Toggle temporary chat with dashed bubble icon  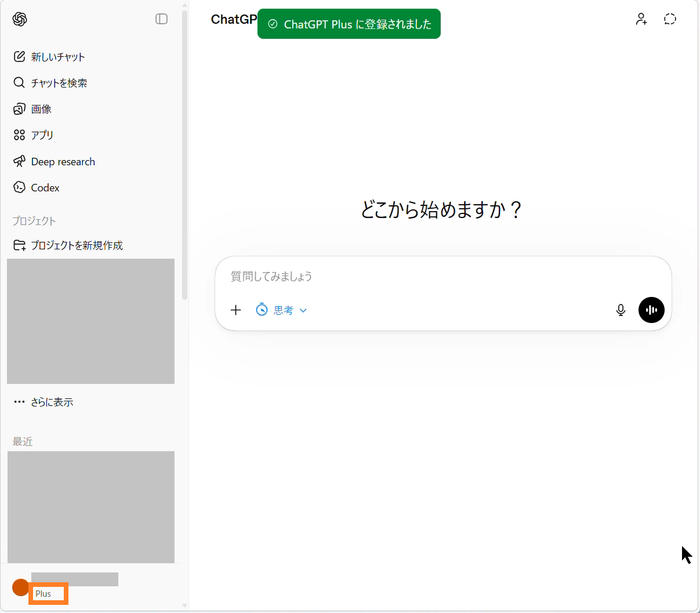670,19
